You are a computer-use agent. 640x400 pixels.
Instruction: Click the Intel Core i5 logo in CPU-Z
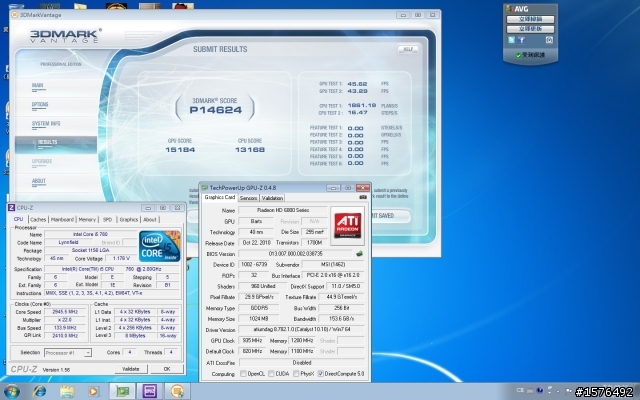[x=160, y=247]
